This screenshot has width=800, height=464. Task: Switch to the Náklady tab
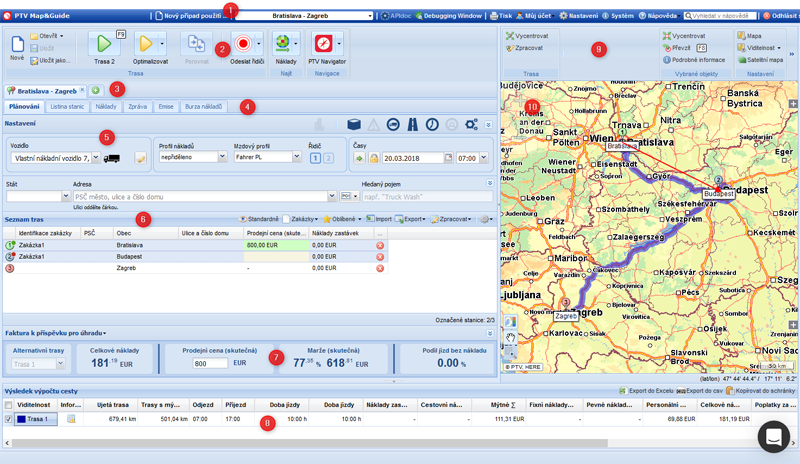click(106, 107)
